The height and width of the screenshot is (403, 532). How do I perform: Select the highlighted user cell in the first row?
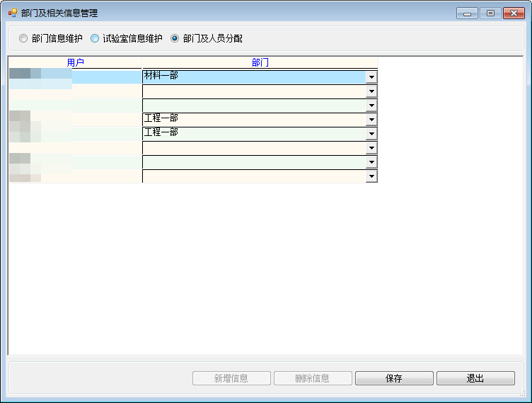[75, 76]
